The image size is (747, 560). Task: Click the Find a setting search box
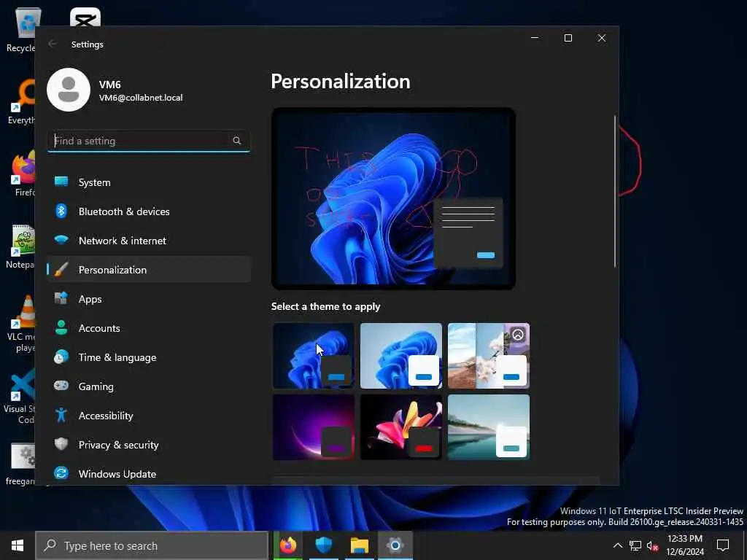pos(149,141)
